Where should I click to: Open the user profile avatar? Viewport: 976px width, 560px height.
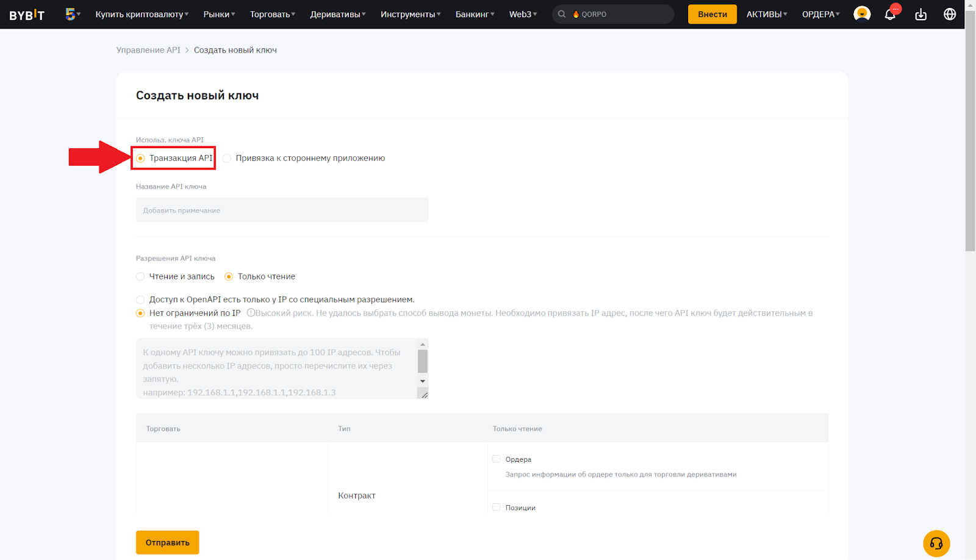pyautogui.click(x=862, y=13)
